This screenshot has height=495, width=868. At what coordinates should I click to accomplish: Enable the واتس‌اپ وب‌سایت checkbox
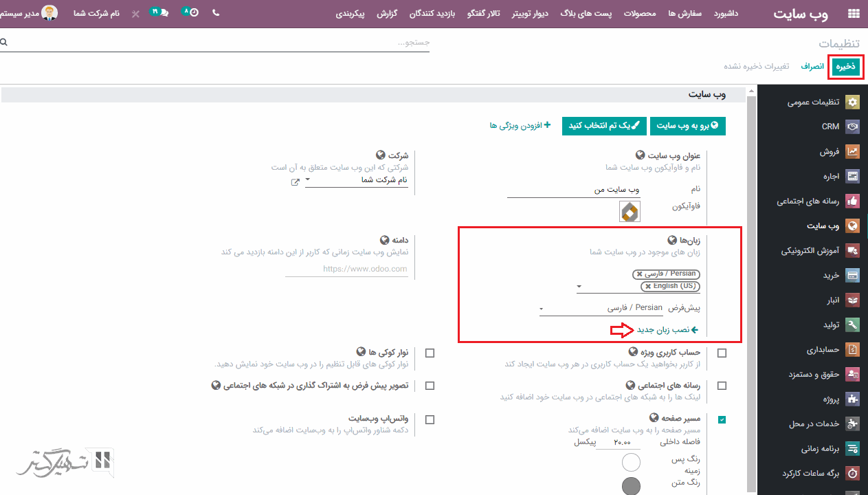click(430, 419)
